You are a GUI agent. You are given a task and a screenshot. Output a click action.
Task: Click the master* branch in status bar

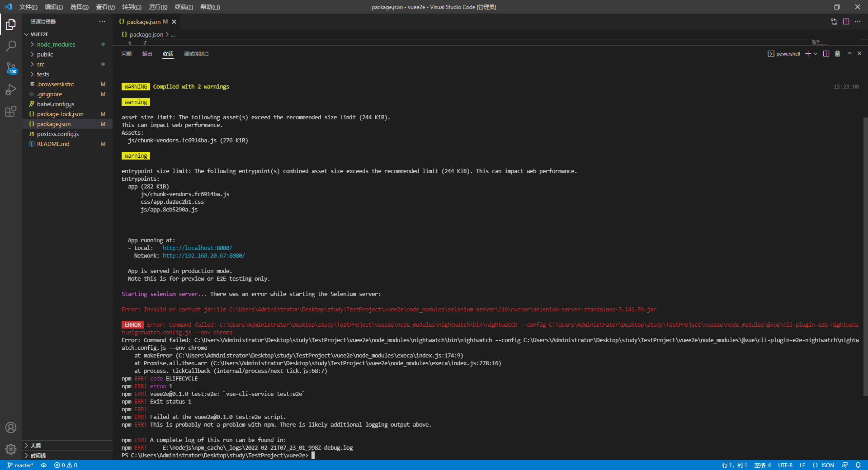[20, 465]
